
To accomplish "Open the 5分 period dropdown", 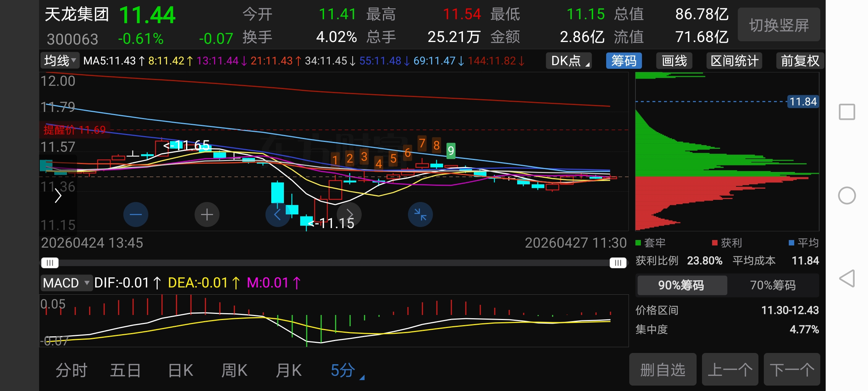I will coord(347,371).
